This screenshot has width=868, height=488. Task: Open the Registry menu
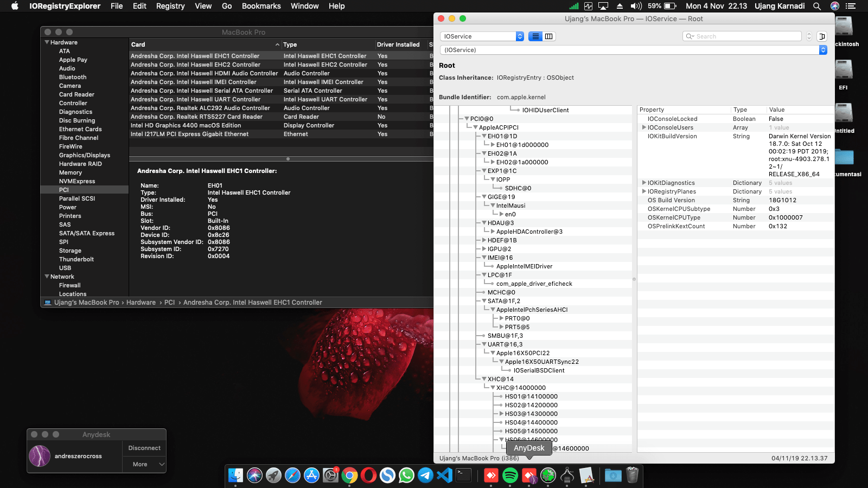point(170,6)
